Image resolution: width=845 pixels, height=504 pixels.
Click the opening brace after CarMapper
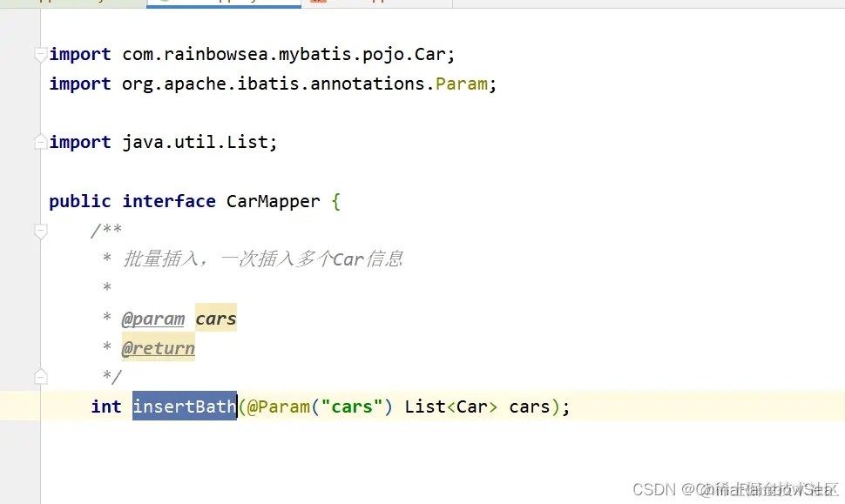click(336, 201)
